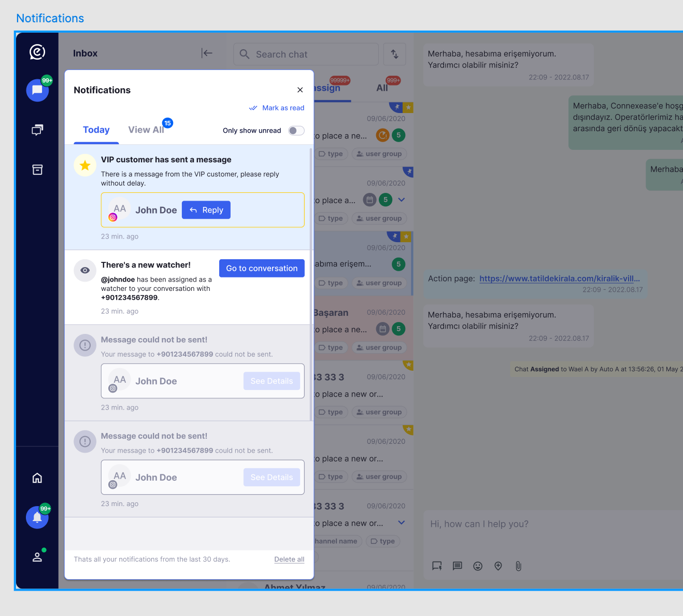683x616 pixels.
Task: Click the Delete all link
Action: click(289, 559)
